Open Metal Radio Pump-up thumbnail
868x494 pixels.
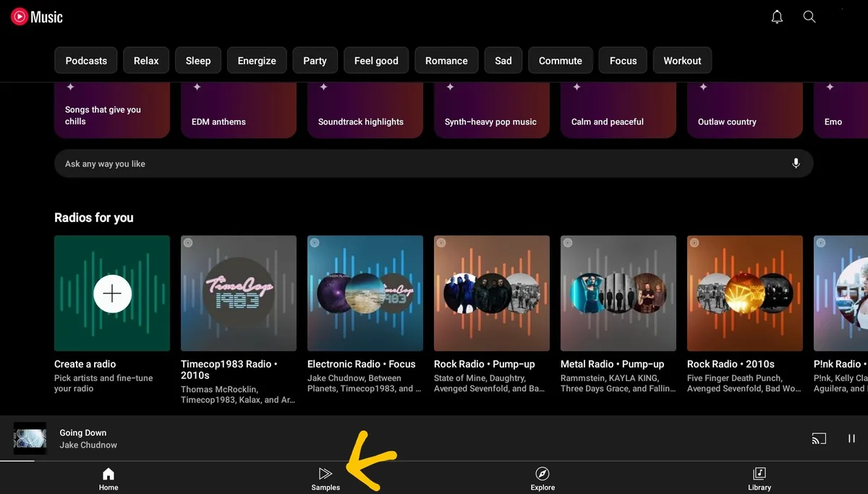[x=618, y=293]
